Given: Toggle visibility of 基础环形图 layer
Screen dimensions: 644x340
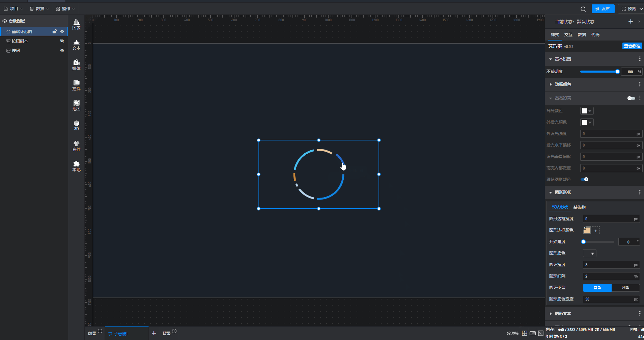Looking at the screenshot, I should (62, 31).
